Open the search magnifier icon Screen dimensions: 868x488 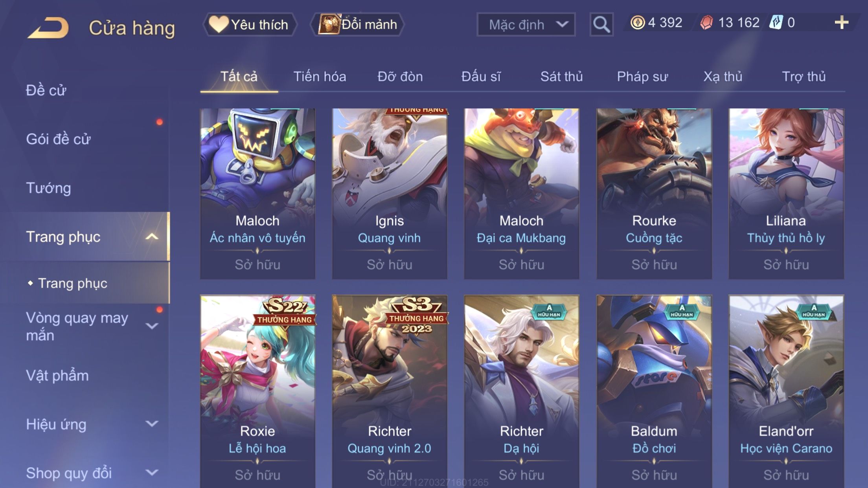601,24
